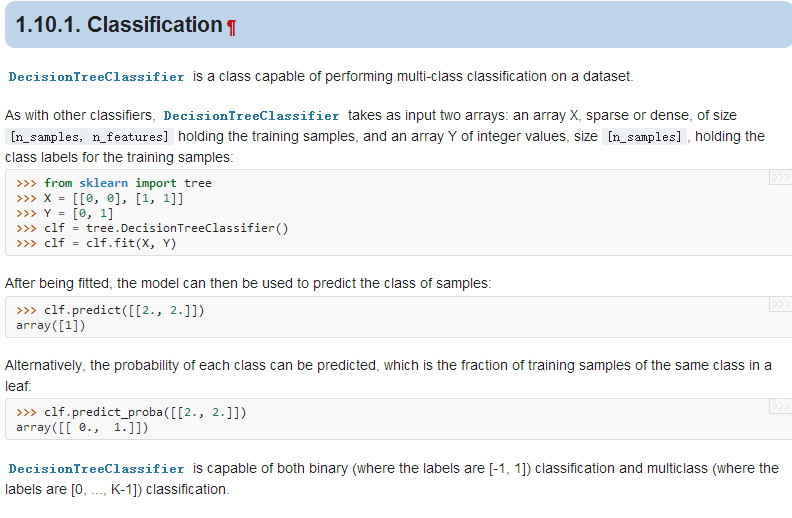This screenshot has width=792, height=518.
Task: Follow the DecisionTreeClassifier link after 'As with other classifiers'
Action: (252, 116)
